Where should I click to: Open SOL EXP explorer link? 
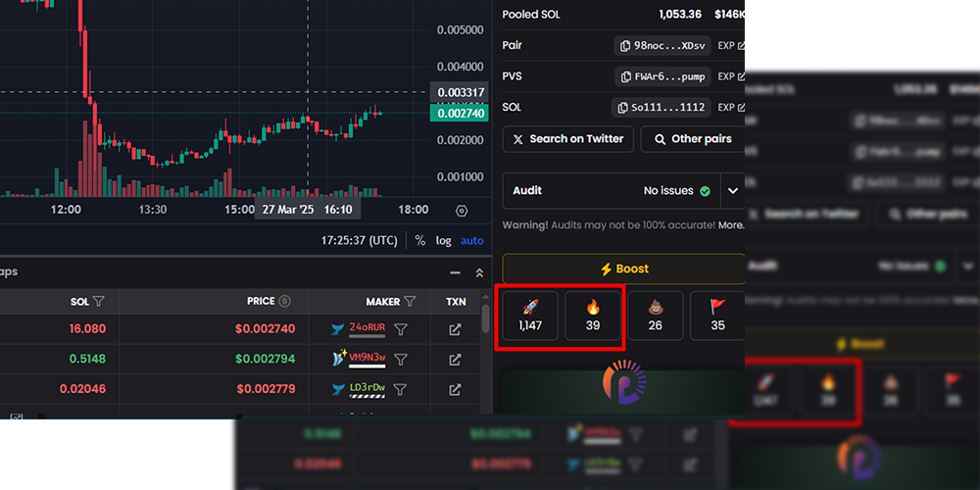point(731,108)
